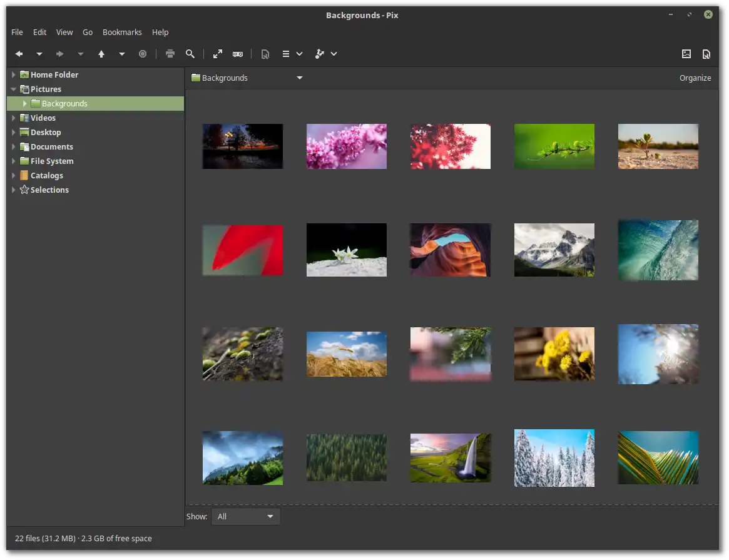Select the Catalogs item in sidebar
This screenshot has width=729, height=560.
[x=46, y=176]
